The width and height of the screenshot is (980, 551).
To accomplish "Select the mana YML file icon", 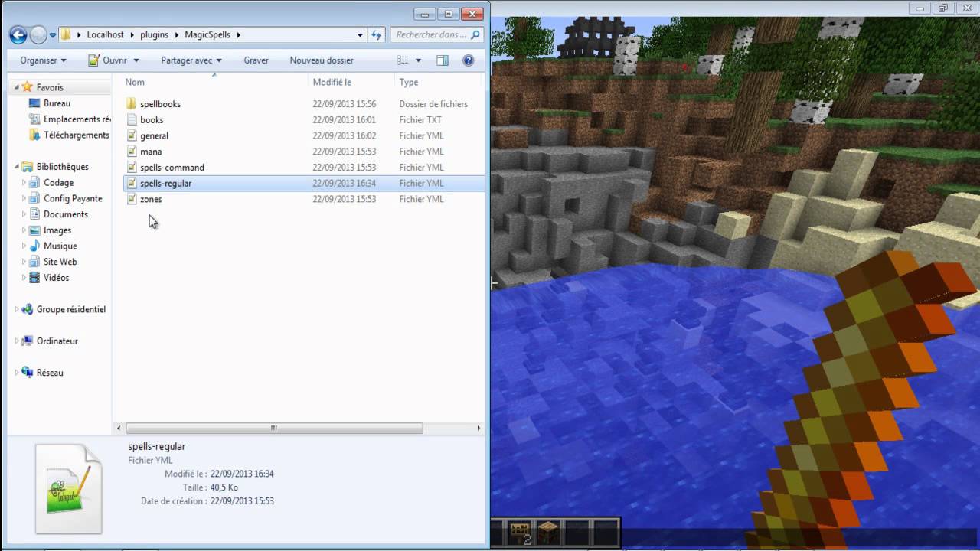I will point(131,152).
